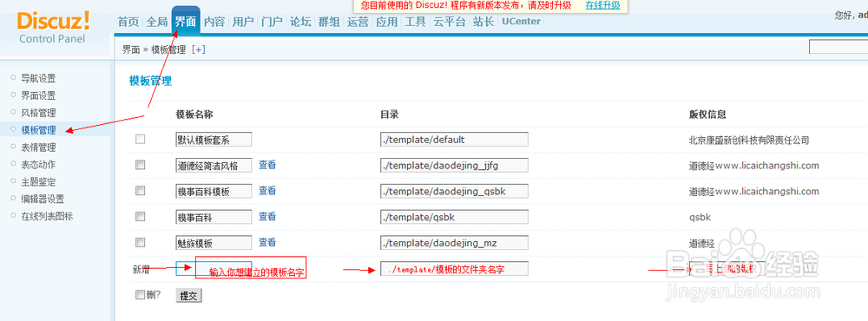Toggle the 删? select-all checkbox

coord(140,294)
